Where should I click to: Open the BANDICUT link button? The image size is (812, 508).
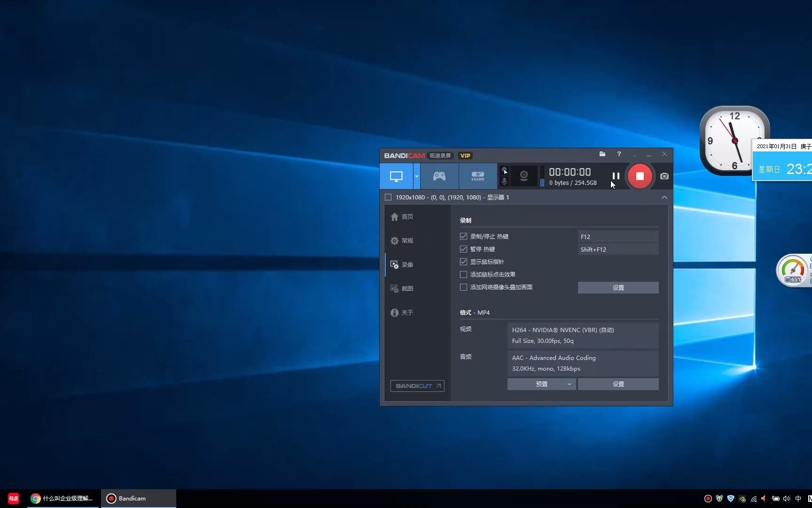click(x=417, y=386)
